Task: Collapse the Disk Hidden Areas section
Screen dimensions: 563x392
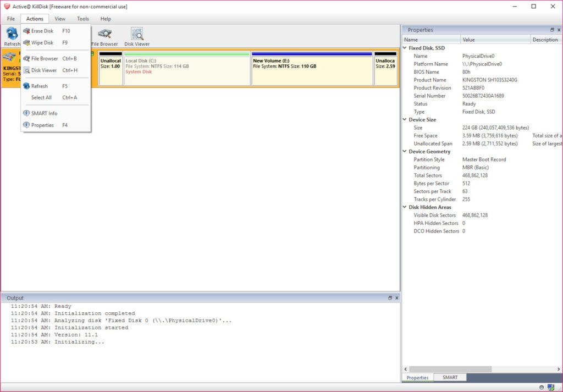Action: pyautogui.click(x=405, y=208)
